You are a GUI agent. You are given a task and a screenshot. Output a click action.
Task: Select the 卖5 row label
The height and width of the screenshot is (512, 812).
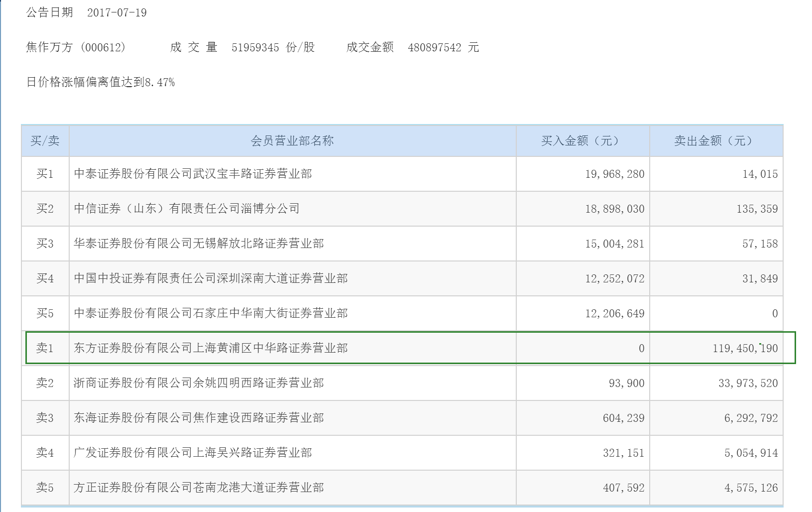tap(45, 488)
